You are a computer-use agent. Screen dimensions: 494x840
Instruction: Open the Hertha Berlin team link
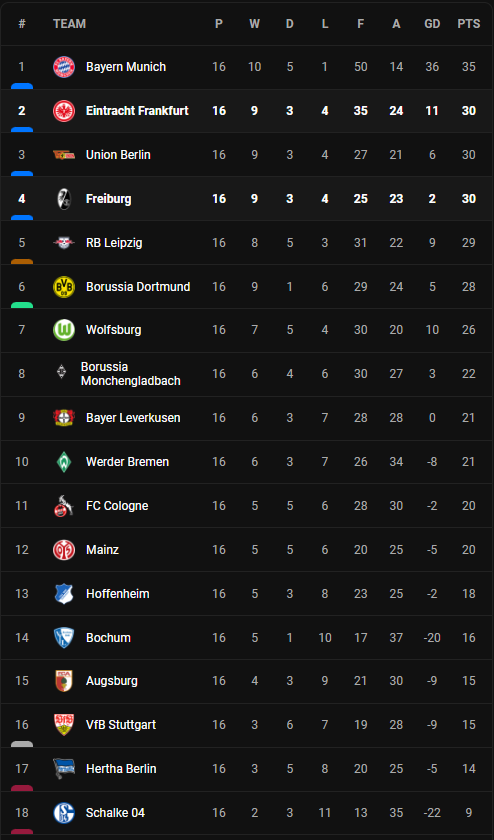(x=121, y=769)
